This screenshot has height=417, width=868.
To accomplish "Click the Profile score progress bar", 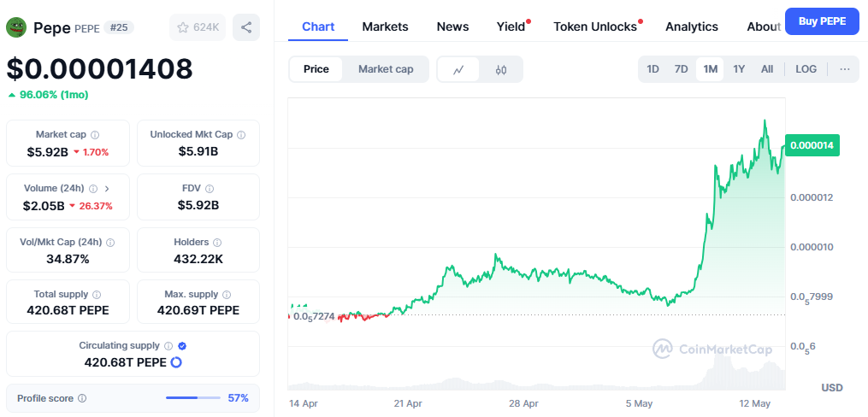I will pyautogui.click(x=193, y=398).
